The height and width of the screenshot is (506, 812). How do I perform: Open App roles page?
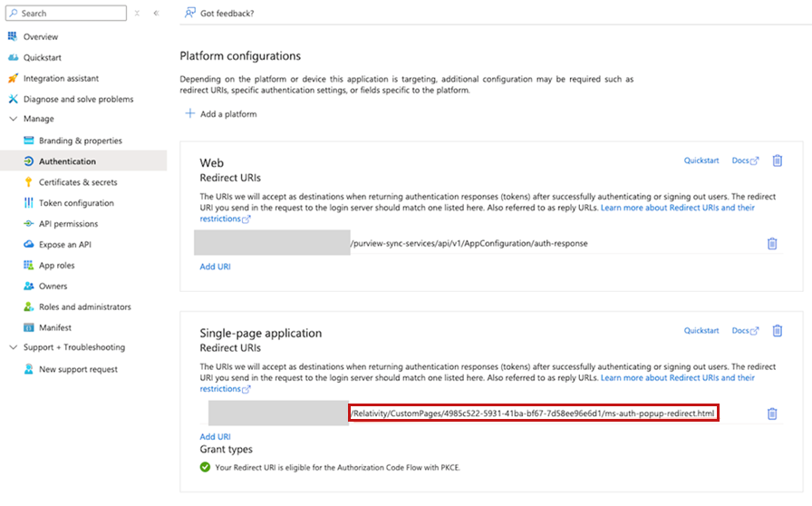tap(56, 265)
